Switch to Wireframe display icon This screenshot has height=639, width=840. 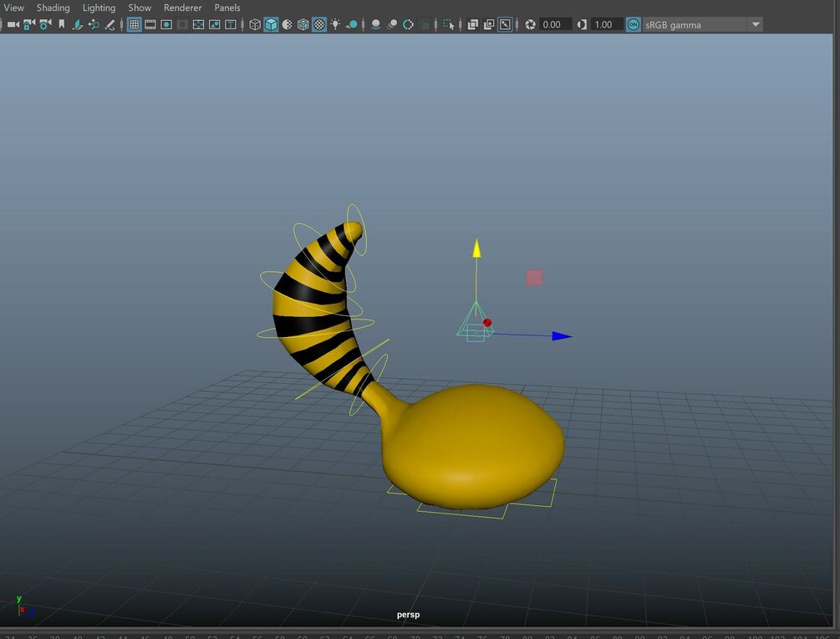coord(255,24)
